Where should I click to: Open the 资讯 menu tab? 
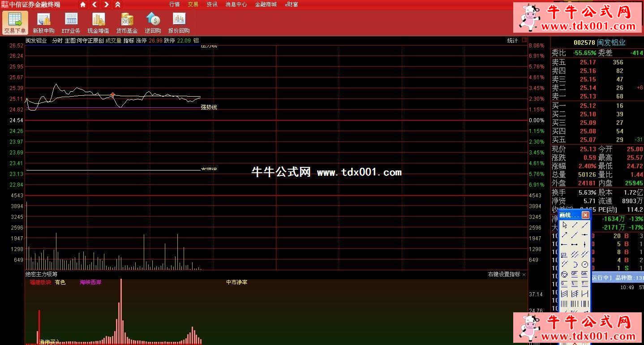coord(212,4)
